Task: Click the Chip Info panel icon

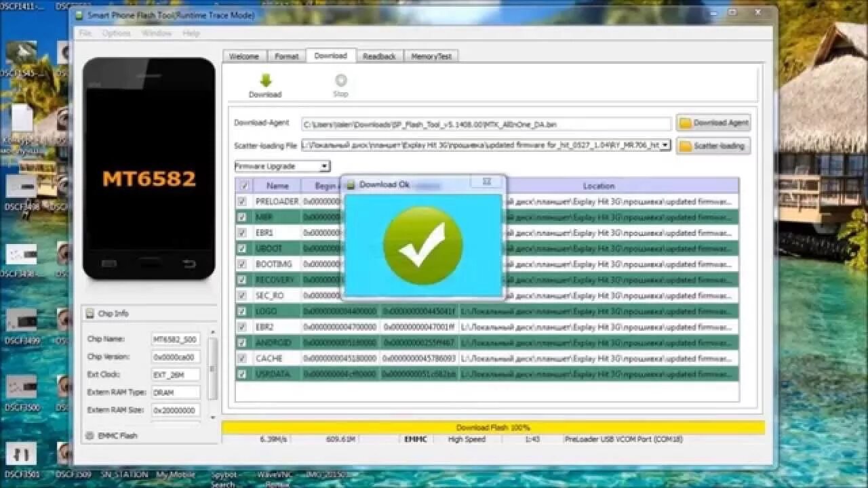Action: click(90, 313)
